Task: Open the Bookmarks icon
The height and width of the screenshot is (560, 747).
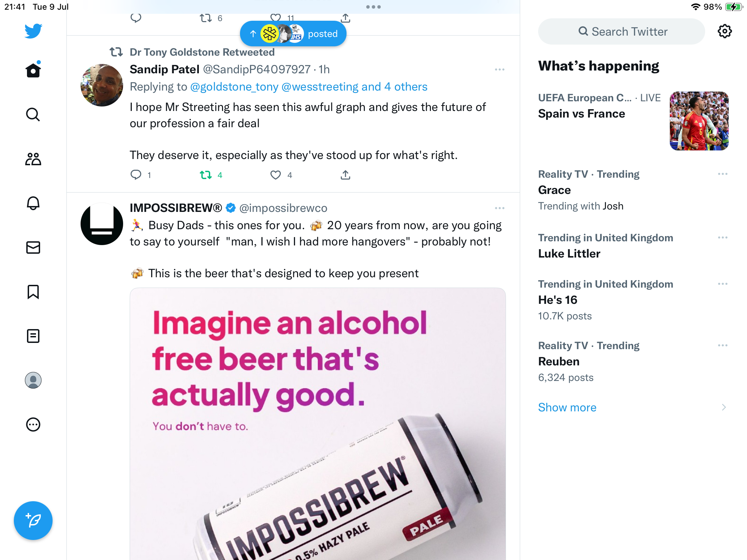Action: click(33, 292)
